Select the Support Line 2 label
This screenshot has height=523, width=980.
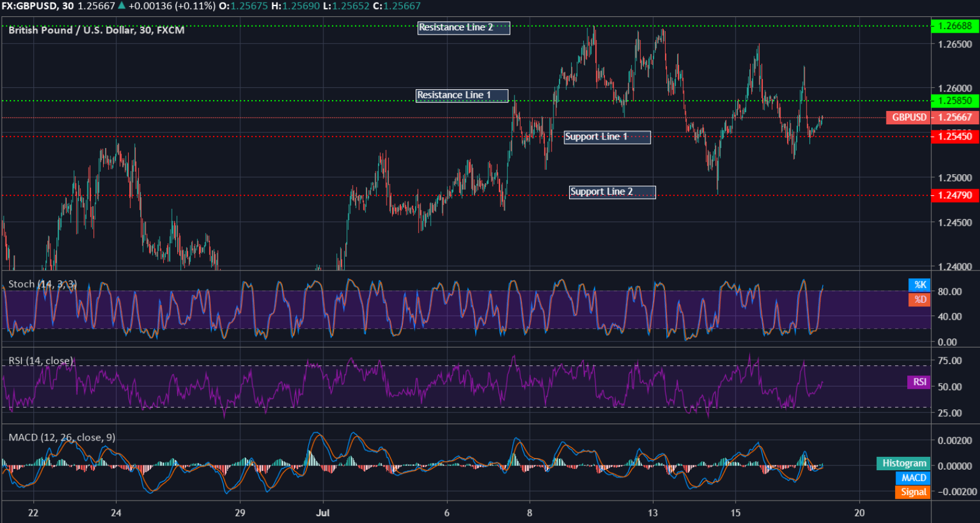point(612,192)
